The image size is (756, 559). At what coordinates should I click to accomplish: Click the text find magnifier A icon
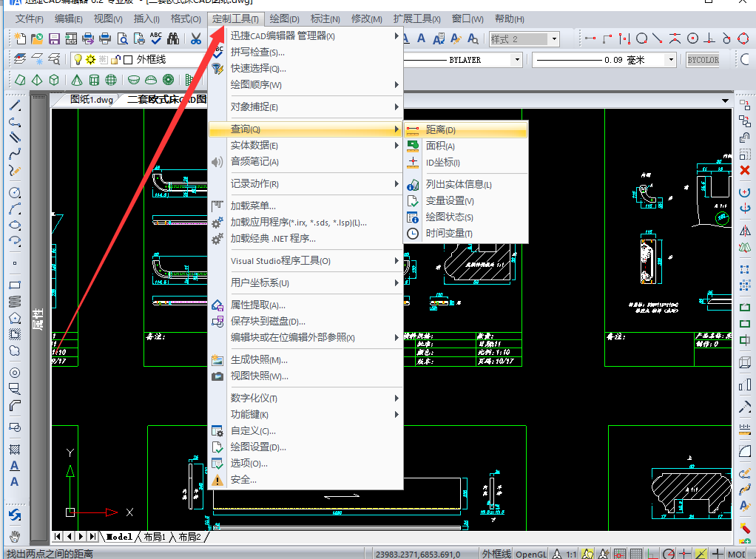[473, 38]
